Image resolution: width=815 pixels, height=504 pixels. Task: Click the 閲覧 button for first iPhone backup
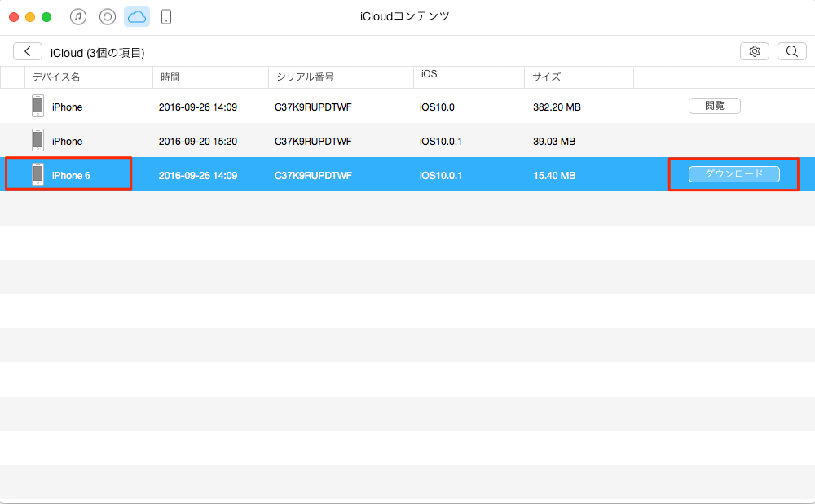point(715,106)
